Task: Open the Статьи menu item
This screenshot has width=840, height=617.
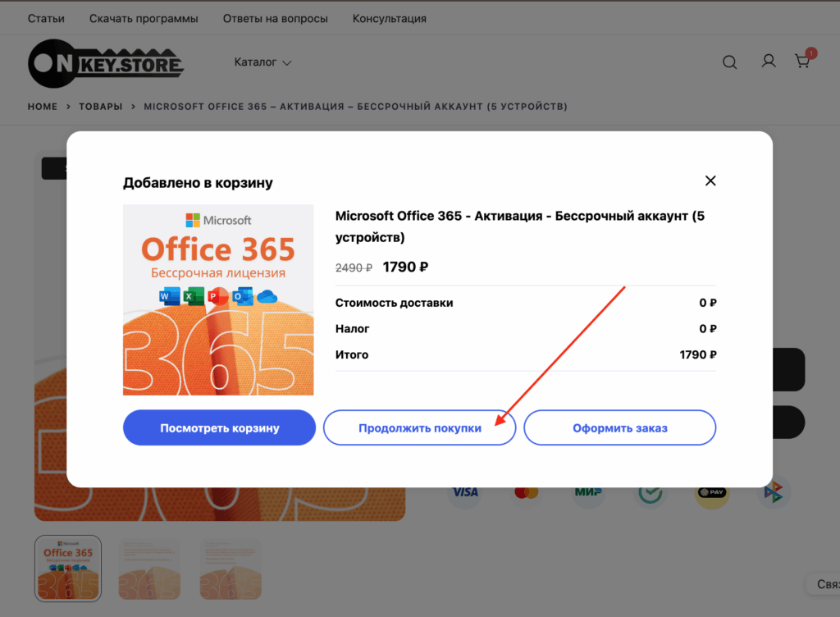Action: [46, 18]
